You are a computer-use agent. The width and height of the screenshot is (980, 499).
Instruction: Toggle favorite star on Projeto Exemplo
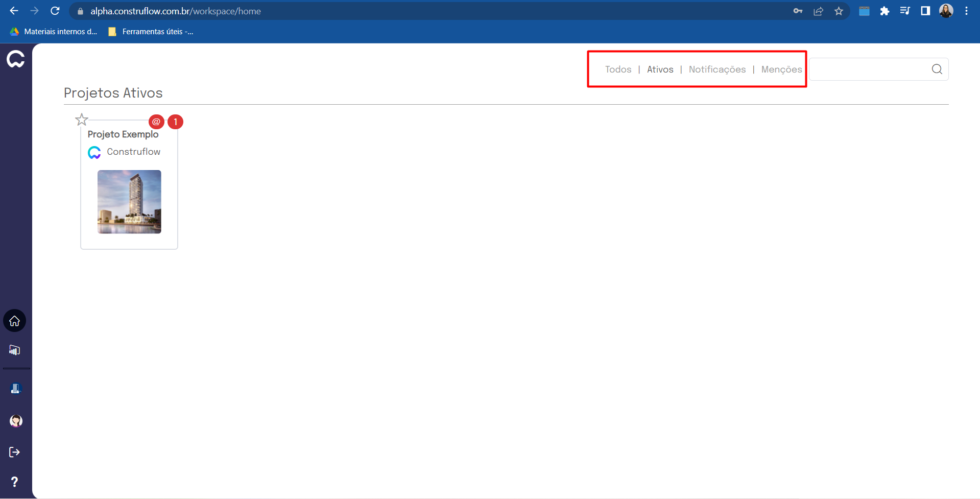(82, 120)
